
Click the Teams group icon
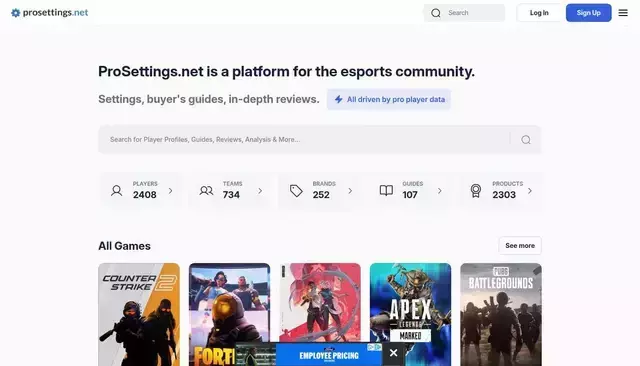pyautogui.click(x=206, y=191)
